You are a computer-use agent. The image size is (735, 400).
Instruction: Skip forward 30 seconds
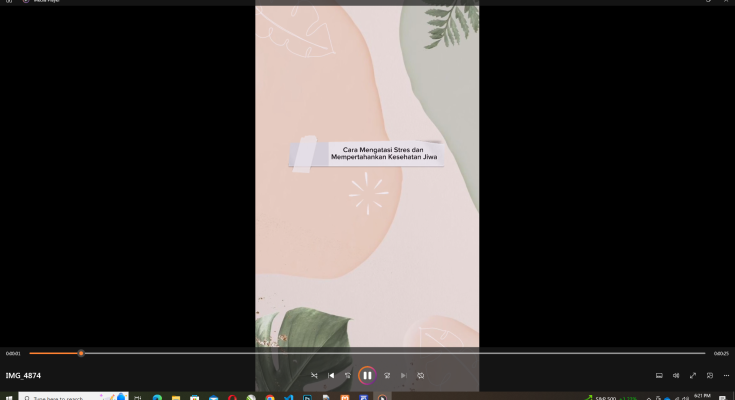tap(386, 376)
